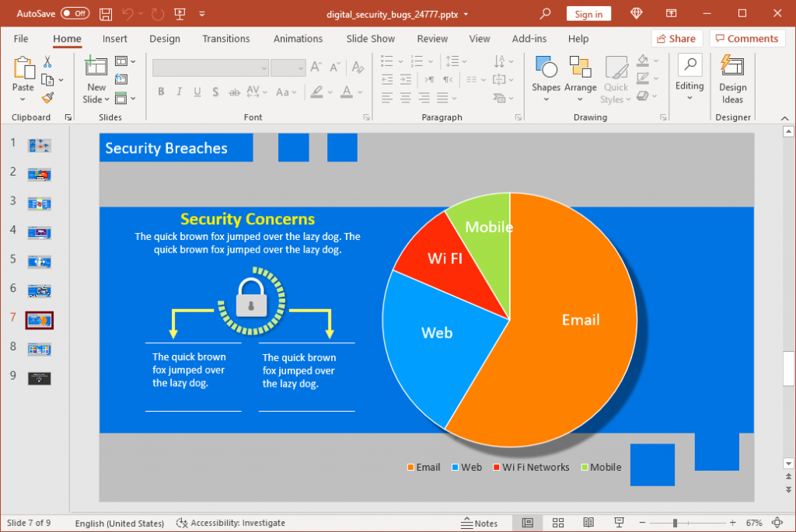Switch to the Transitions tab

225,38
